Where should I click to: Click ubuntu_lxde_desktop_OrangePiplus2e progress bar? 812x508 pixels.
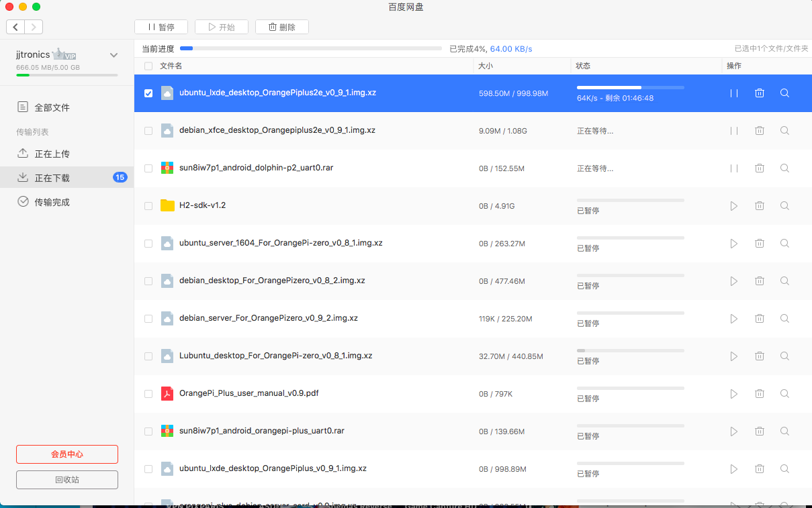click(x=631, y=87)
